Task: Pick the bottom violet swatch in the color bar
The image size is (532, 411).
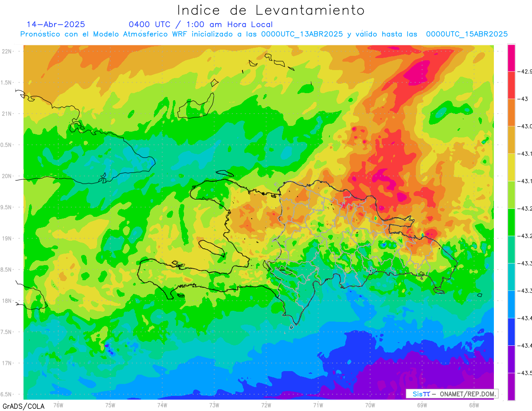Action: (x=511, y=387)
